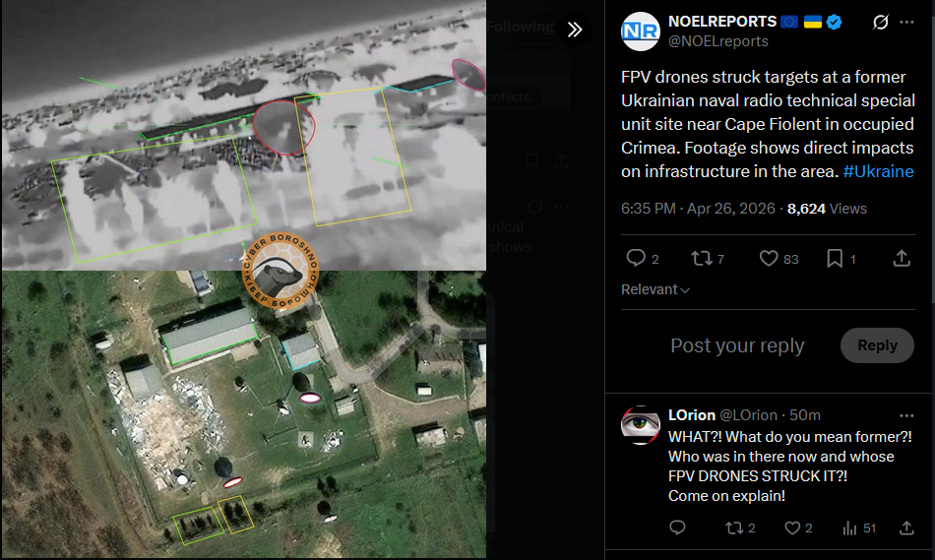935x560 pixels.
Task: Reply to the post via comment icon
Action: pos(636,258)
